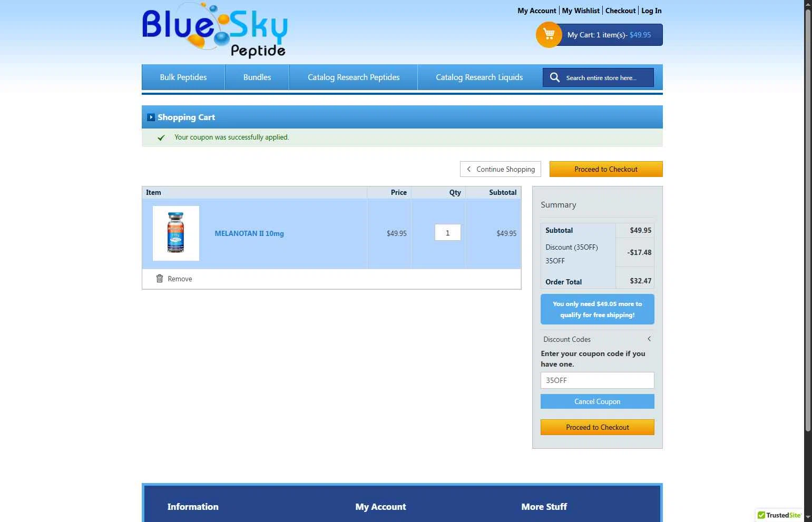812x522 pixels.
Task: Open Catalog Research Liquids menu
Action: click(480, 77)
